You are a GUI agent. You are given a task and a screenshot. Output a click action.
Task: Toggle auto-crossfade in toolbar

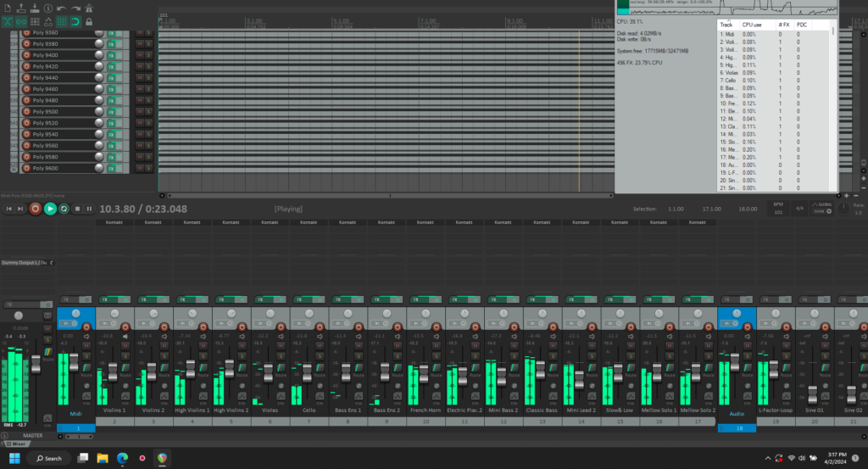(8, 21)
